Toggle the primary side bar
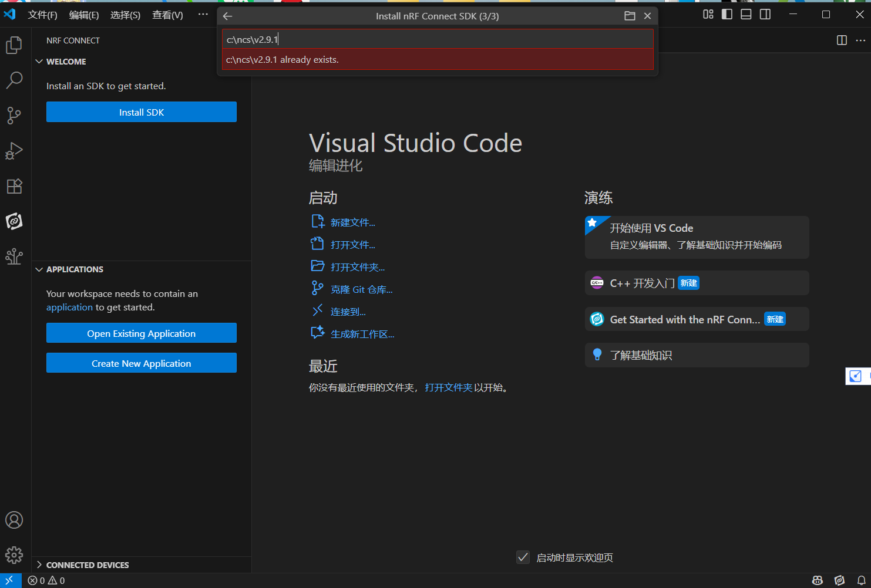871x588 pixels. (727, 15)
